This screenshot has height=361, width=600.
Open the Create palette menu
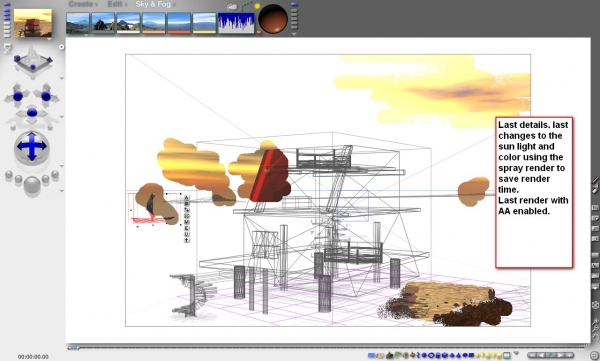81,4
